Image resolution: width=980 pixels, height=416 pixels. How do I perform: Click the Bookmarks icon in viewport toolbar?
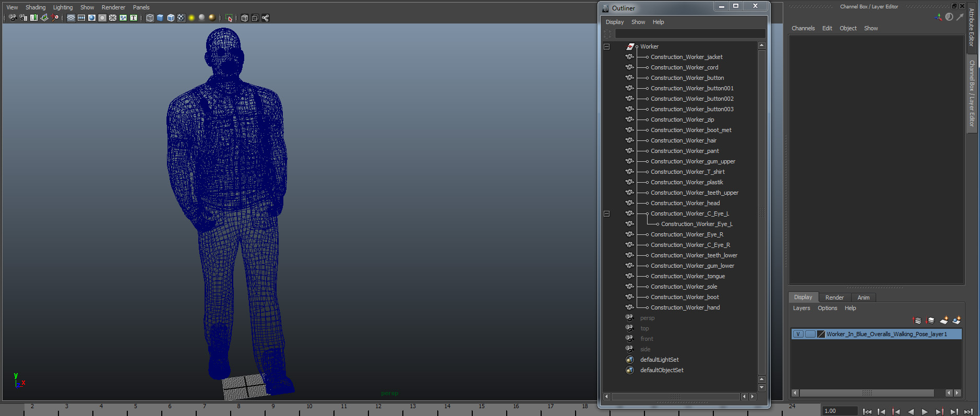tap(34, 18)
